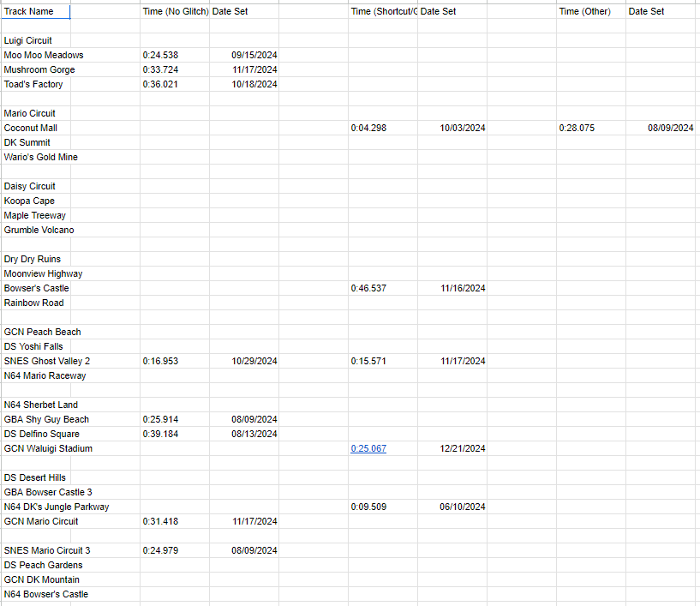Click the Moonview Highway cell

tap(36, 273)
